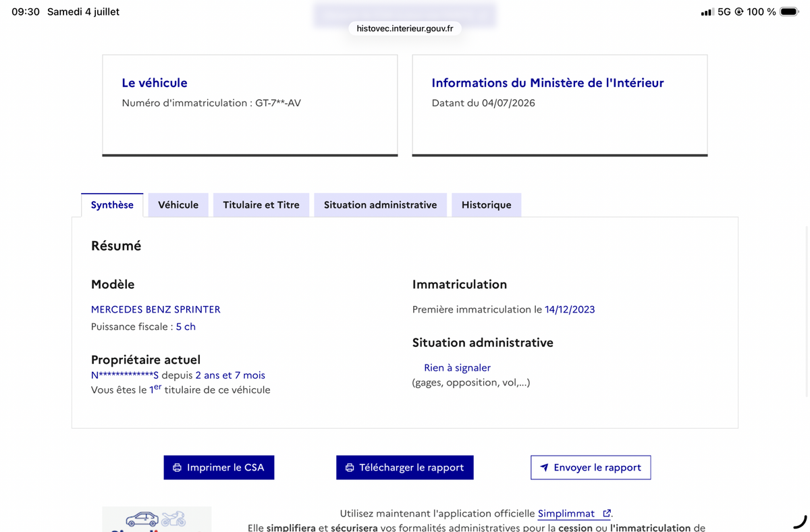Switch to Titulaire et Titre tab
This screenshot has height=532, width=810.
point(261,205)
